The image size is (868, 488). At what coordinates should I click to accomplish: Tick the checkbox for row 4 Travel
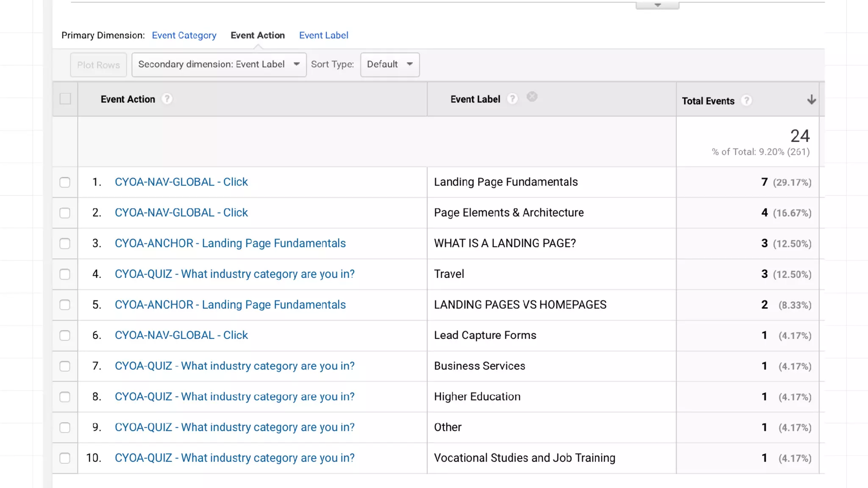(65, 274)
